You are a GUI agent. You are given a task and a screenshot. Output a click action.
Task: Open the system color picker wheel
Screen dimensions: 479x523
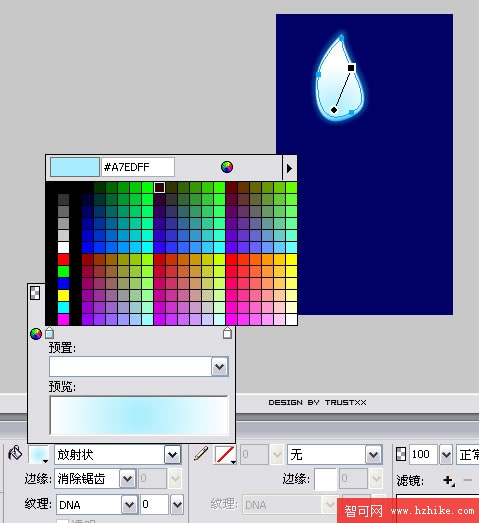(227, 167)
